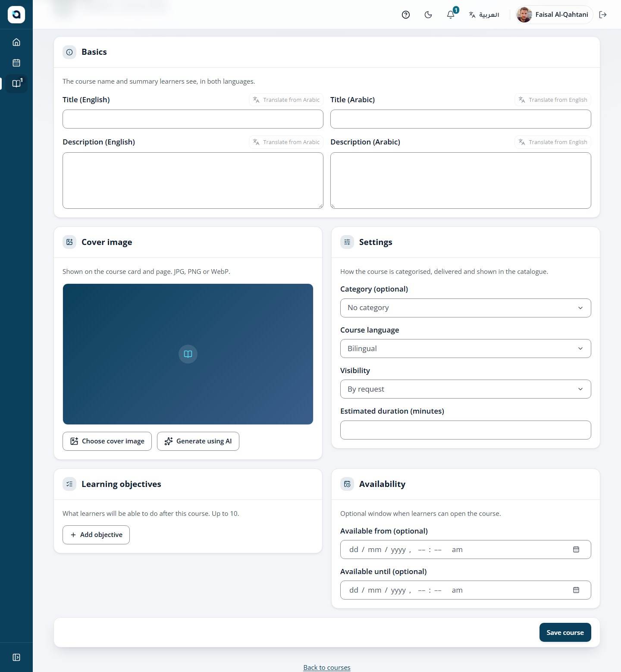Focus Estimated duration (minutes) field
This screenshot has width=621, height=672.
(466, 430)
